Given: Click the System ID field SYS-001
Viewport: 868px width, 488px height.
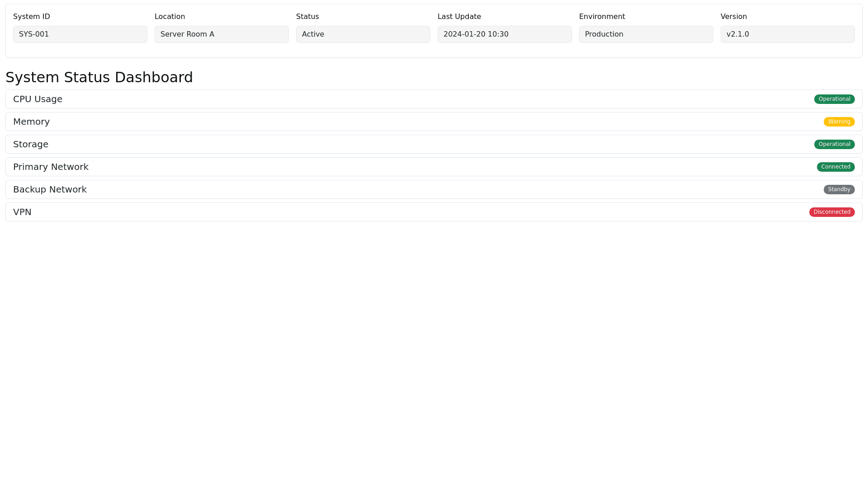Looking at the screenshot, I should [80, 34].
